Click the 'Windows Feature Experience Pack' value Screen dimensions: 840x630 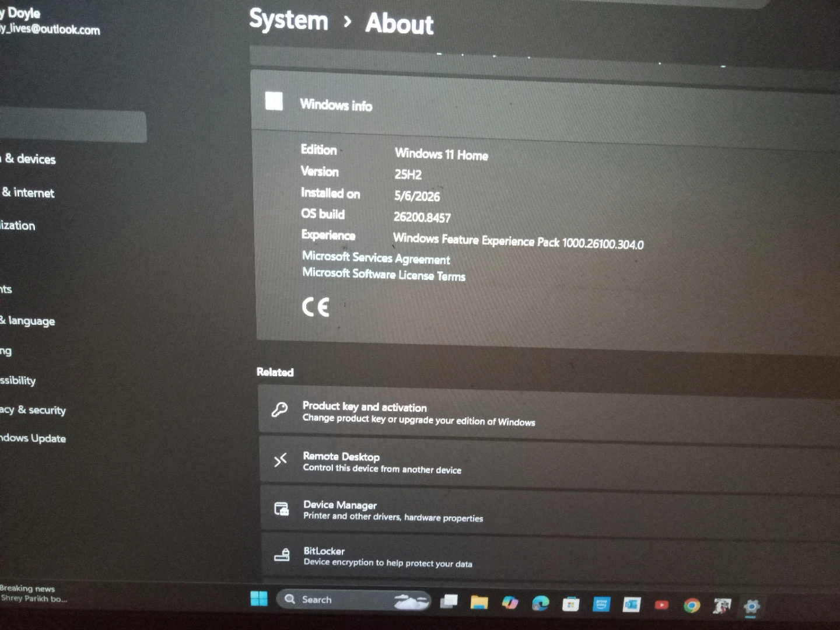tap(519, 241)
